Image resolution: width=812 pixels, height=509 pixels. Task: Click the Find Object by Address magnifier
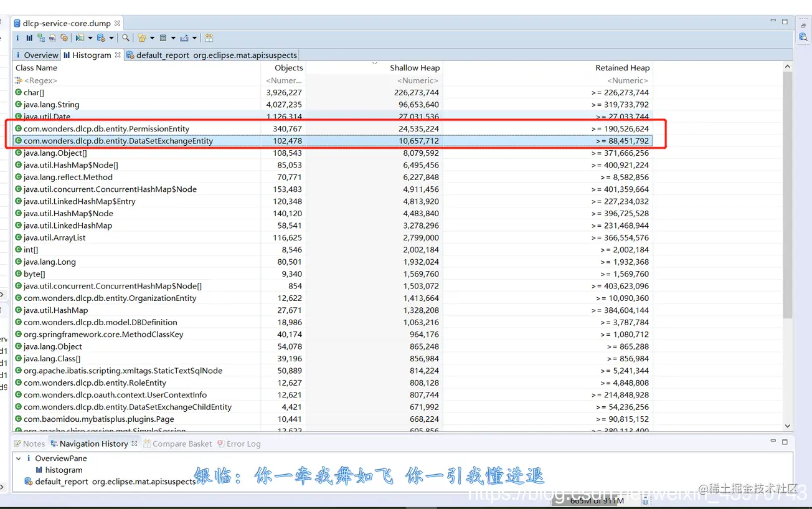(x=126, y=38)
